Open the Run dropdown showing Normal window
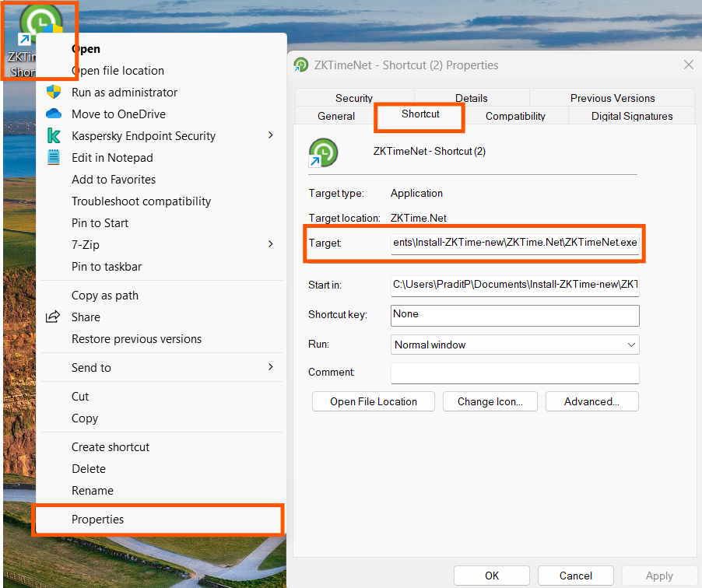702x588 pixels. pos(515,345)
